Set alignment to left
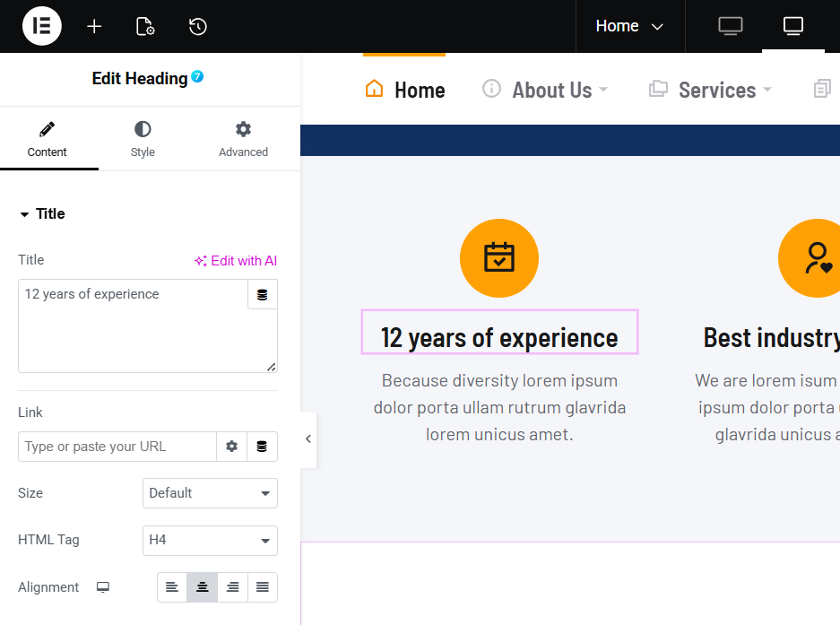 [172, 587]
